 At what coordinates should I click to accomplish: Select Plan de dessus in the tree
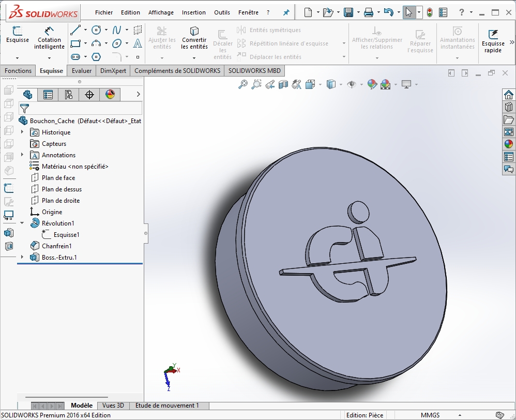[62, 189]
